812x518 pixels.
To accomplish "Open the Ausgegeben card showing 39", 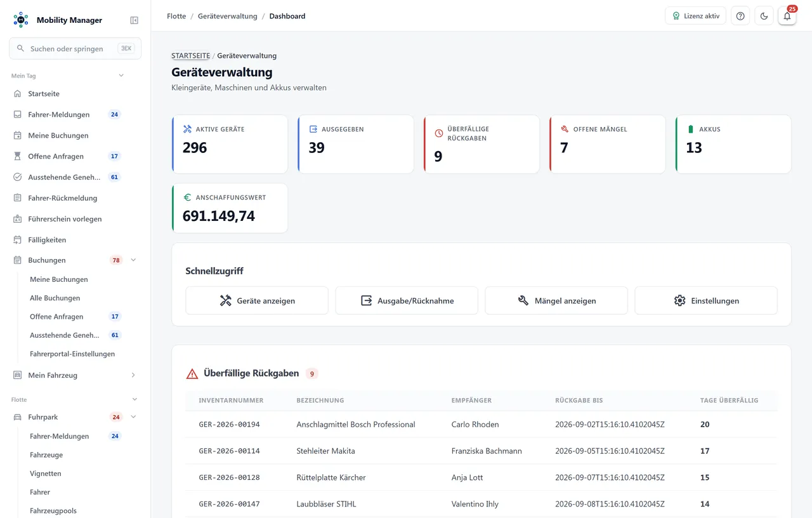I will click(356, 144).
